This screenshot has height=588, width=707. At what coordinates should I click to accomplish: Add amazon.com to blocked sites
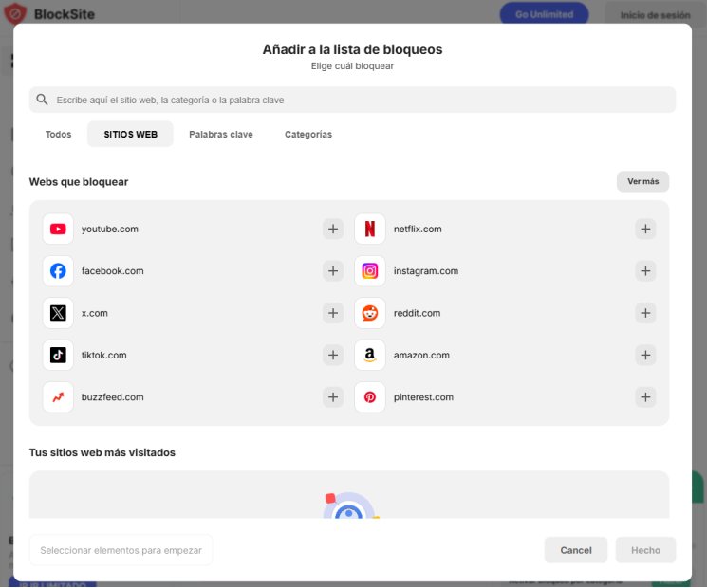tap(645, 355)
